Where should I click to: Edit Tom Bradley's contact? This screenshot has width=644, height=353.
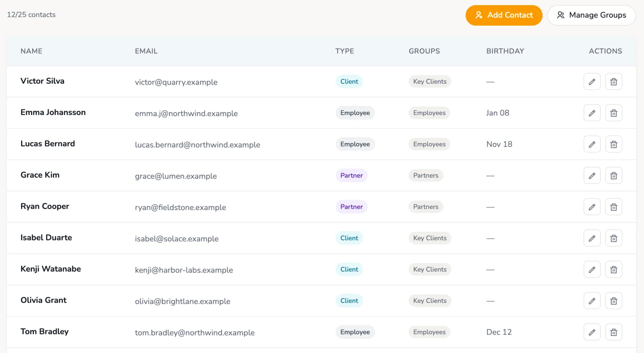(592, 332)
